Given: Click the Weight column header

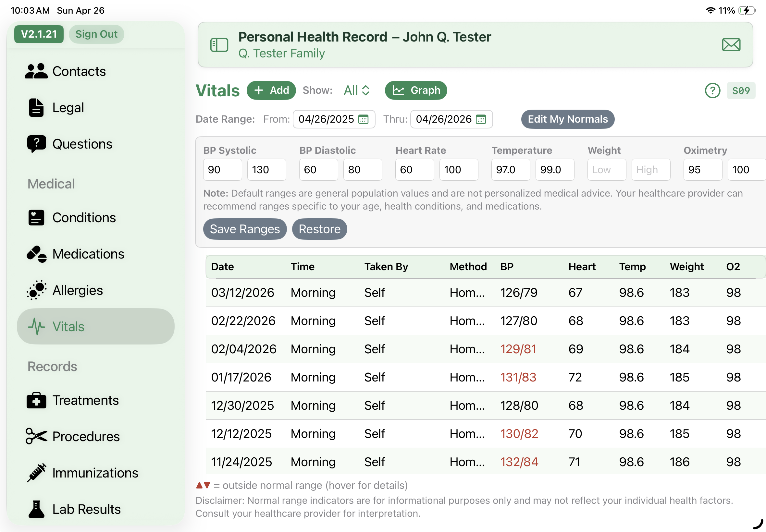Looking at the screenshot, I should pos(686,267).
